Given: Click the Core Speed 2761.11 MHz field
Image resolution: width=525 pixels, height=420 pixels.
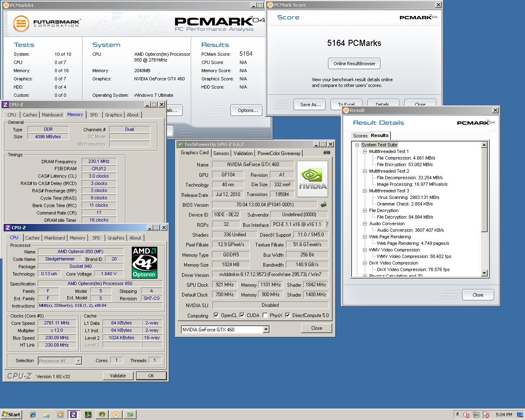Looking at the screenshot, I should click(x=57, y=323).
